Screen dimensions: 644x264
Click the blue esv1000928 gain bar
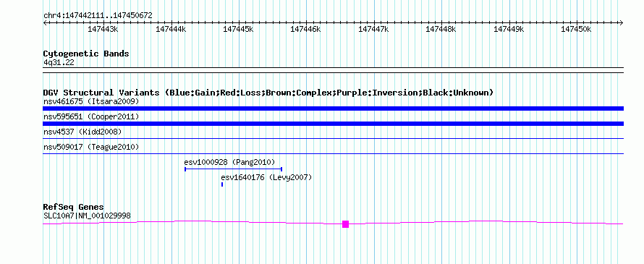(233, 169)
